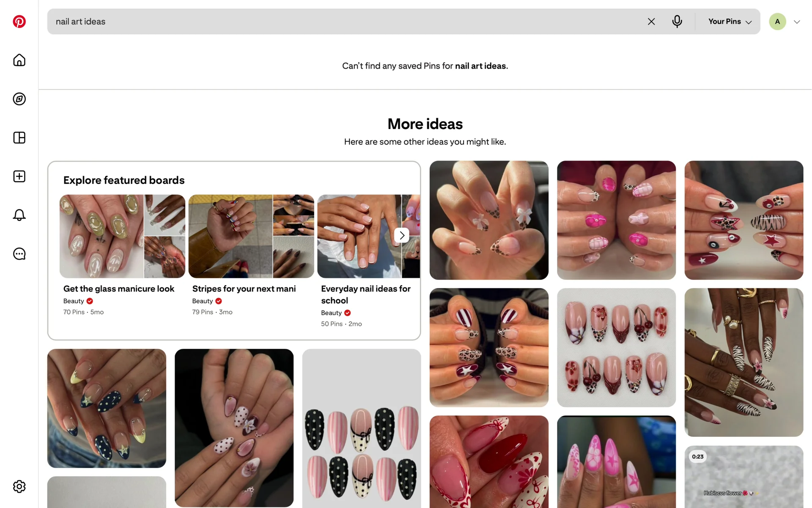The width and height of the screenshot is (812, 508).
Task: Expand the Your Pins filter dropdown
Action: click(x=730, y=22)
